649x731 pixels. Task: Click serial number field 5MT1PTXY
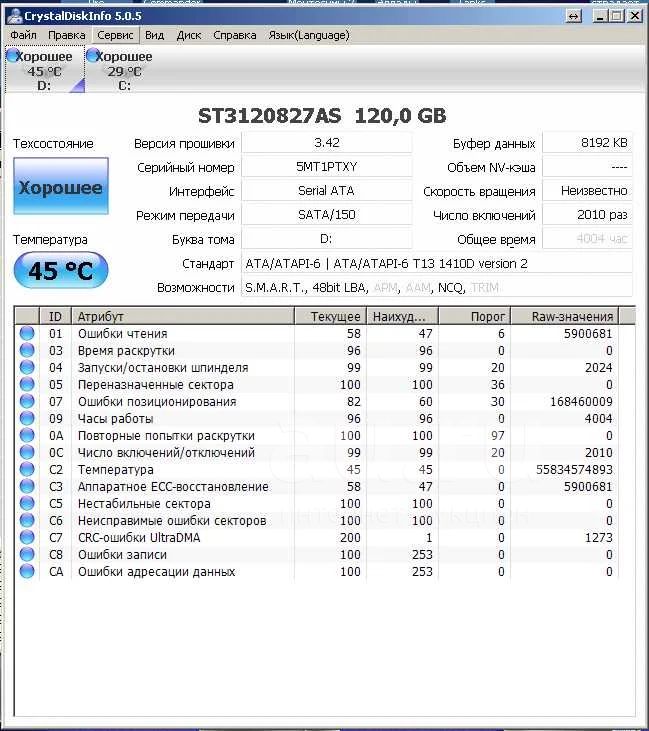[327, 167]
